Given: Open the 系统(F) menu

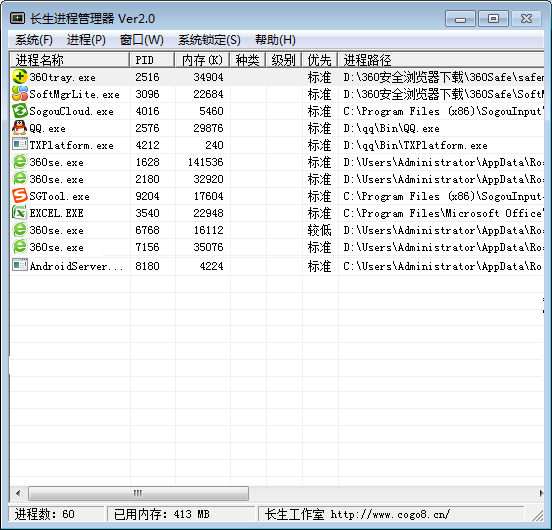Looking at the screenshot, I should pos(34,40).
